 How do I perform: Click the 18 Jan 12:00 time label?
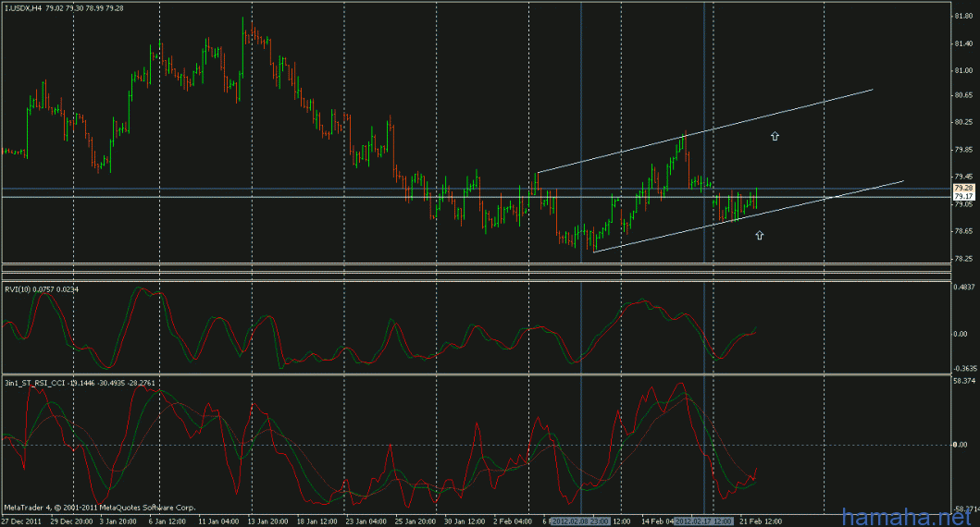click(316, 521)
